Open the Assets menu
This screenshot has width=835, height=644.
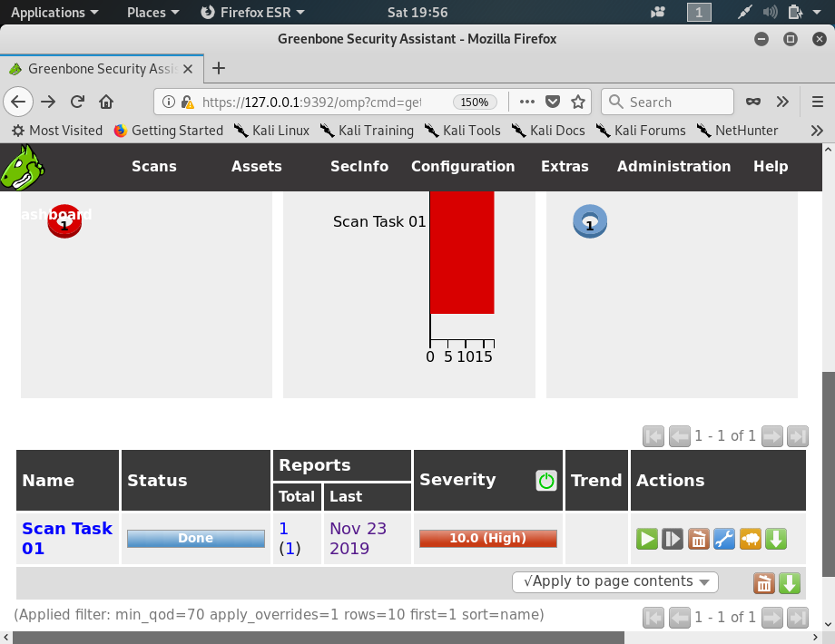pos(256,167)
